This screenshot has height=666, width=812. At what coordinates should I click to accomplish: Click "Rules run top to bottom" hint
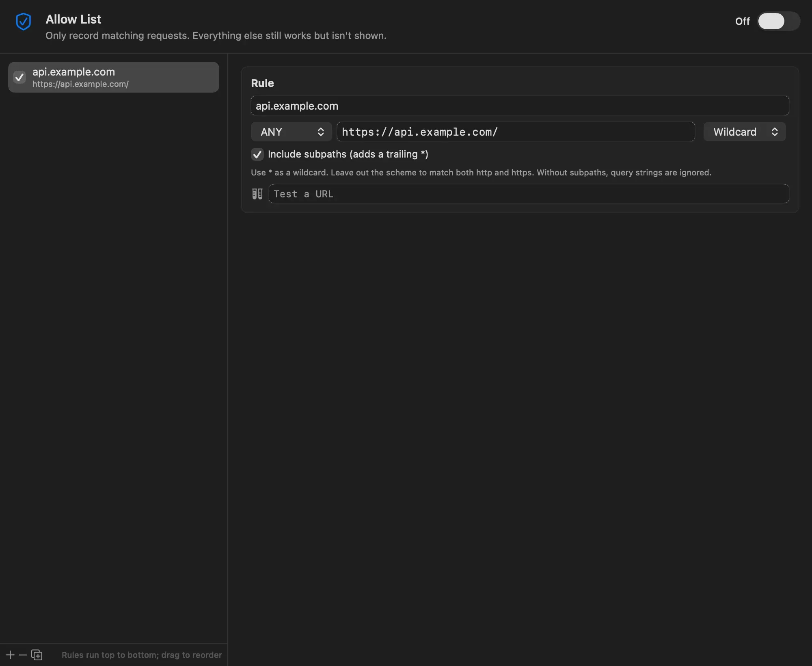pos(142,655)
